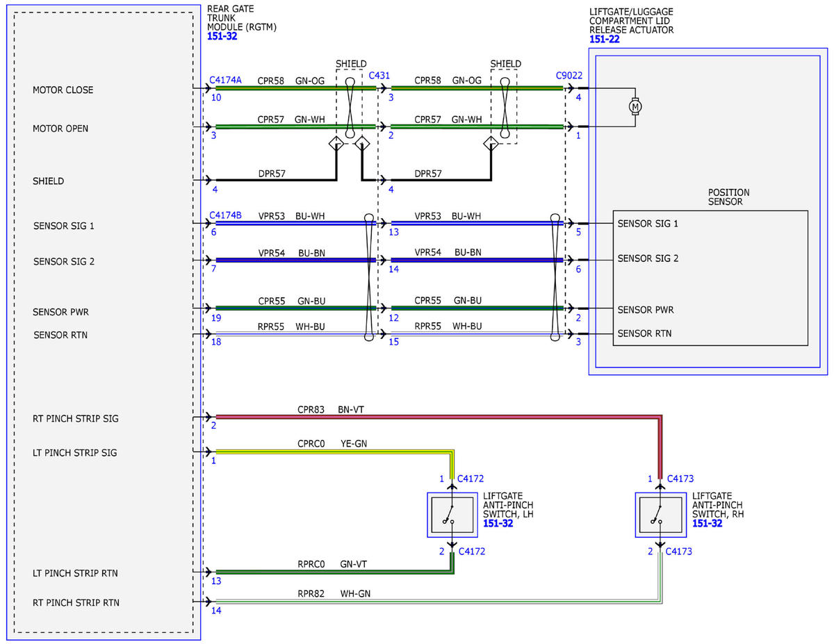
Task: Click SENSOR RTN inside the Position Sensor box
Action: pyautogui.click(x=644, y=333)
